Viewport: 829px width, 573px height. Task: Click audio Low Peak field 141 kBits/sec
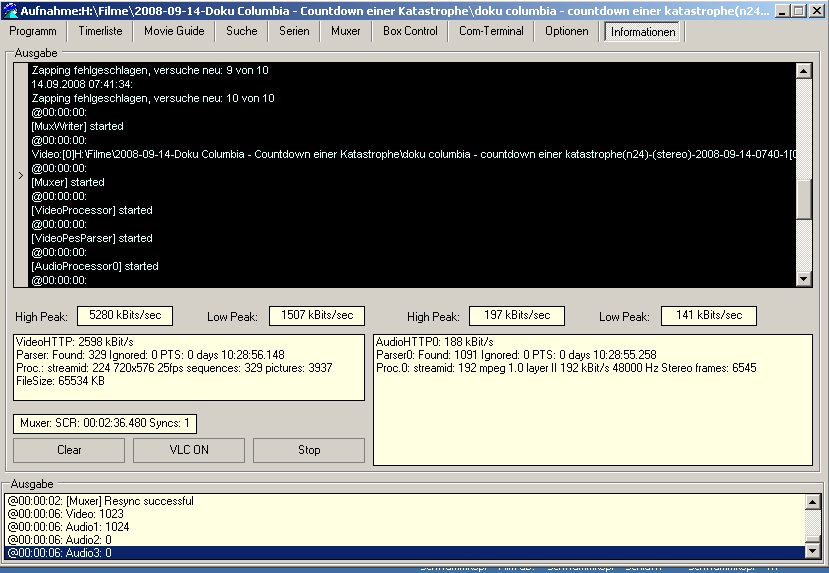point(709,316)
